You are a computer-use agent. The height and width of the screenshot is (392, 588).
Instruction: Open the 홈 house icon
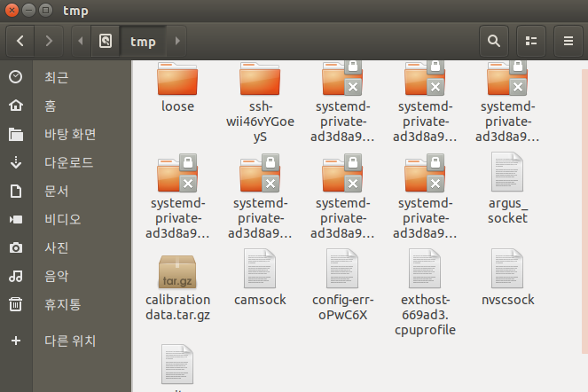16,106
